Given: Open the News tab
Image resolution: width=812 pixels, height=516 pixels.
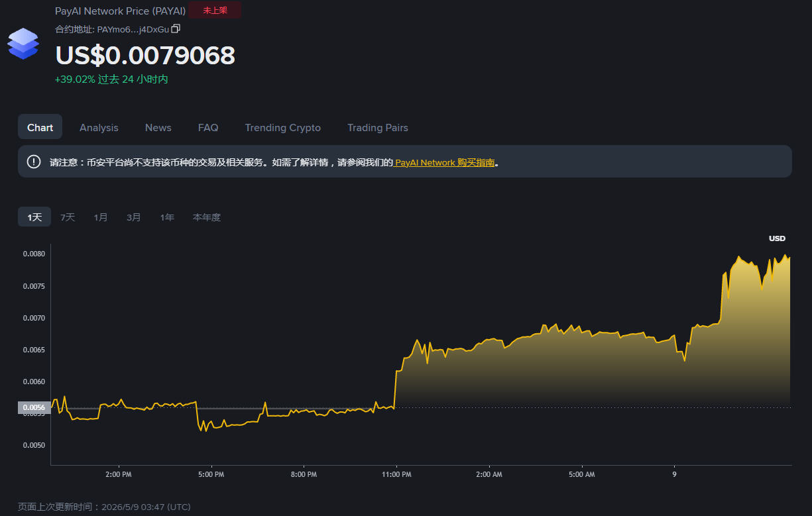Looking at the screenshot, I should [x=158, y=127].
